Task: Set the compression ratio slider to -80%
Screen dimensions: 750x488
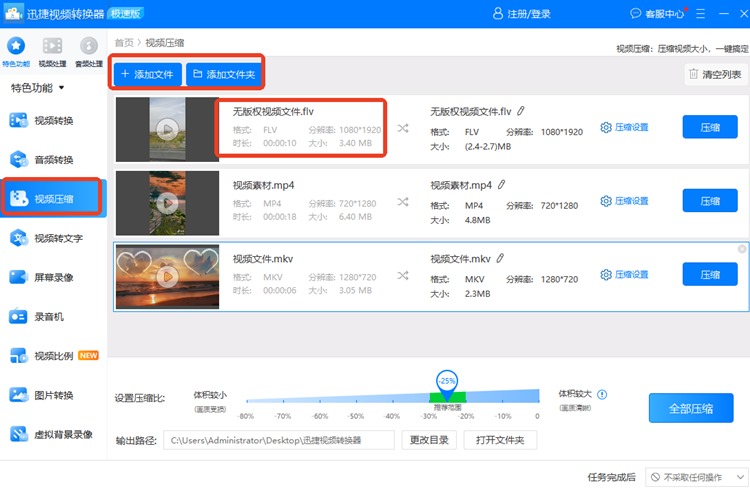Action: 247,401
